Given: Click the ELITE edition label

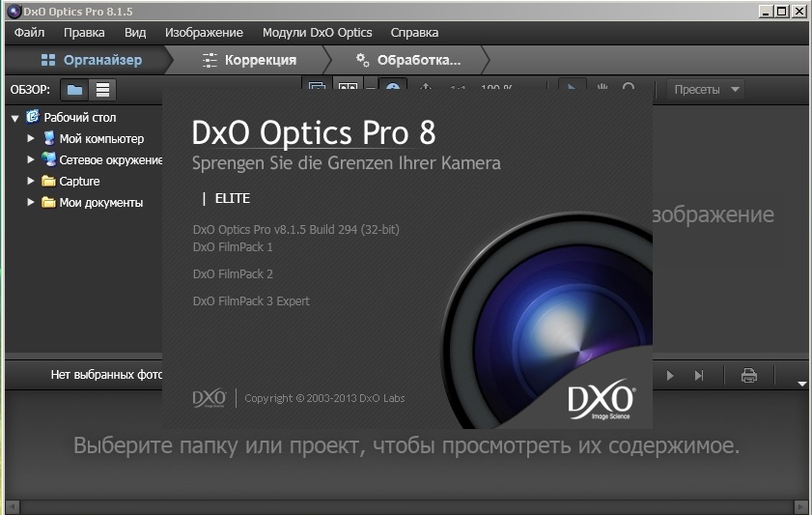Looking at the screenshot, I should pyautogui.click(x=233, y=198).
